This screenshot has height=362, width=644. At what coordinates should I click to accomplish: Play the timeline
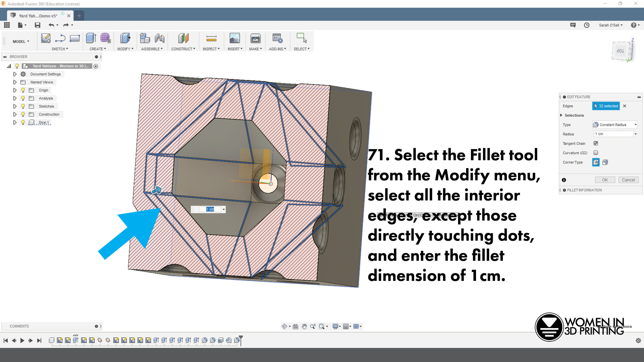click(22, 340)
